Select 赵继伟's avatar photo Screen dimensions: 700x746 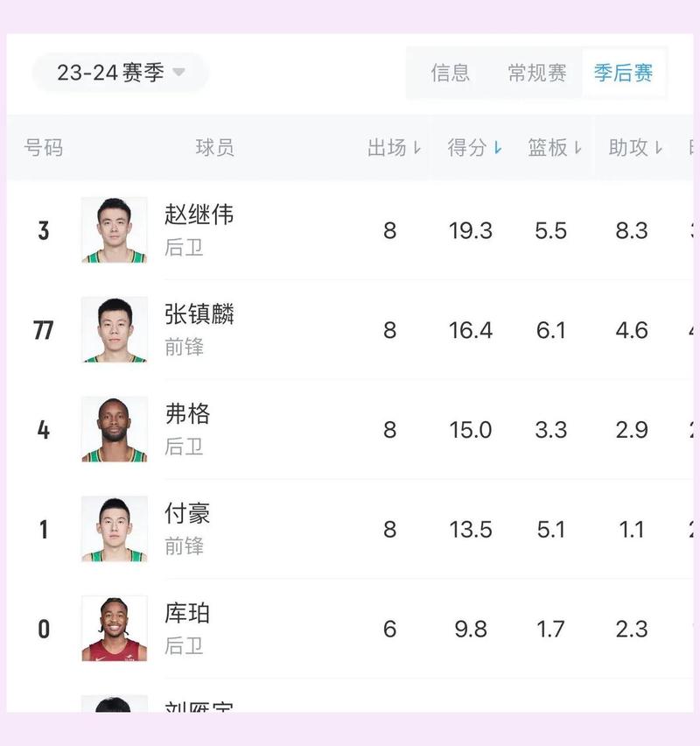click(114, 230)
